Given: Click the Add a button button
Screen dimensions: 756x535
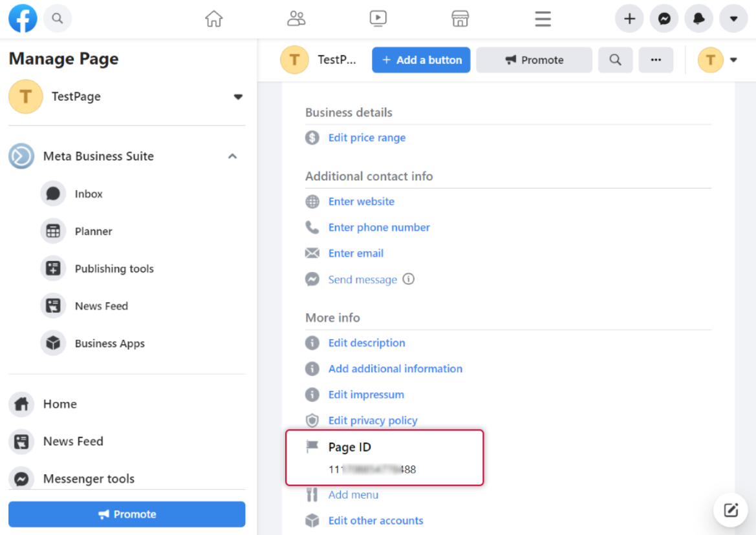Looking at the screenshot, I should [421, 60].
